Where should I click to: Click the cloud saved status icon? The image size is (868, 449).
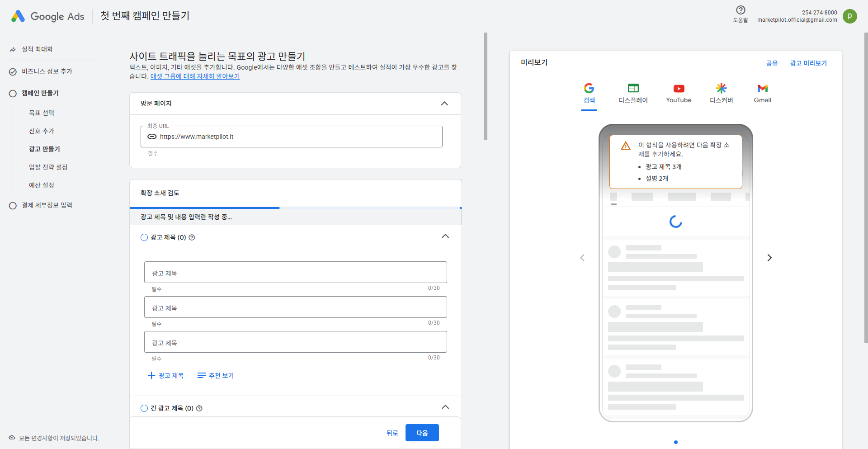(x=12, y=438)
